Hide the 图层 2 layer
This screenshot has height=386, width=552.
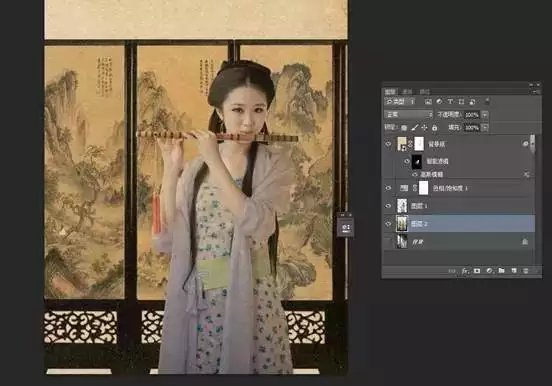tap(389, 224)
